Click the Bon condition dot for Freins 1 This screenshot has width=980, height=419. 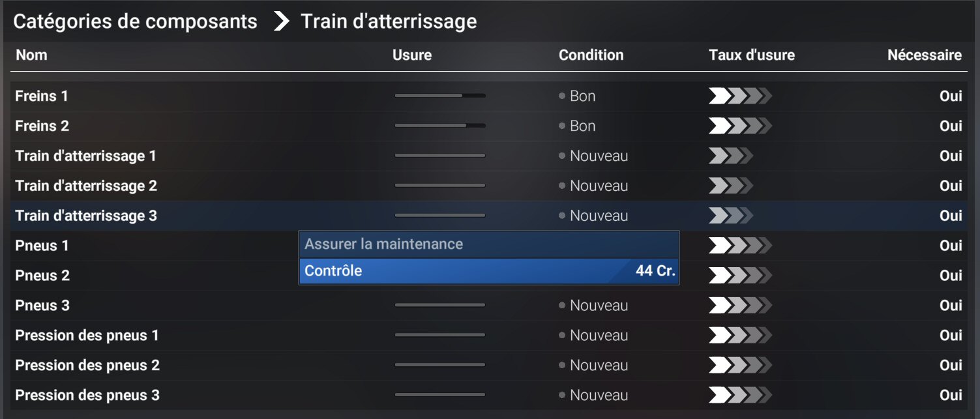tap(562, 96)
